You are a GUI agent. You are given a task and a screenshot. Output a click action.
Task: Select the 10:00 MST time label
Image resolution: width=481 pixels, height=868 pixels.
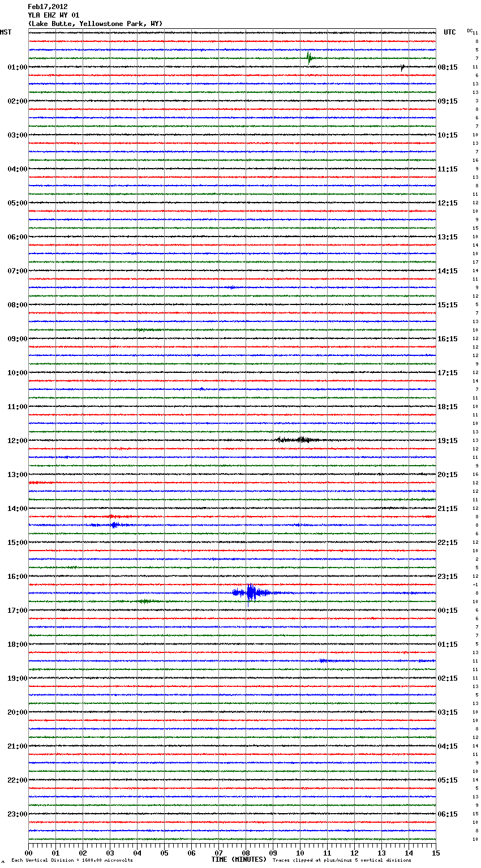tap(18, 373)
